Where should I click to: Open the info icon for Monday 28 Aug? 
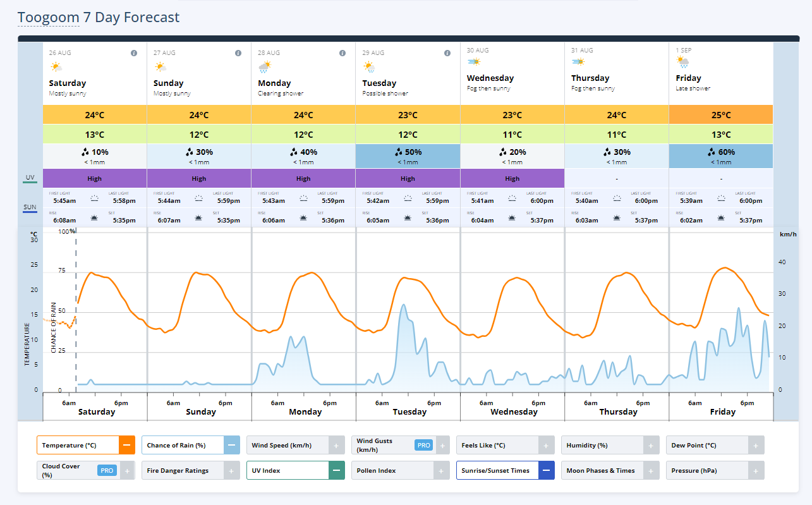(342, 53)
